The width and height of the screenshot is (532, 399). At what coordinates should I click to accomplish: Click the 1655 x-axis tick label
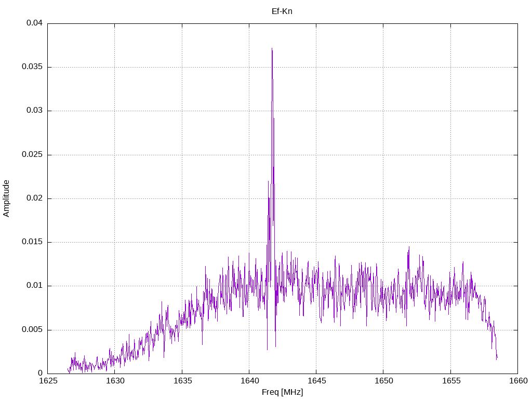coord(450,381)
